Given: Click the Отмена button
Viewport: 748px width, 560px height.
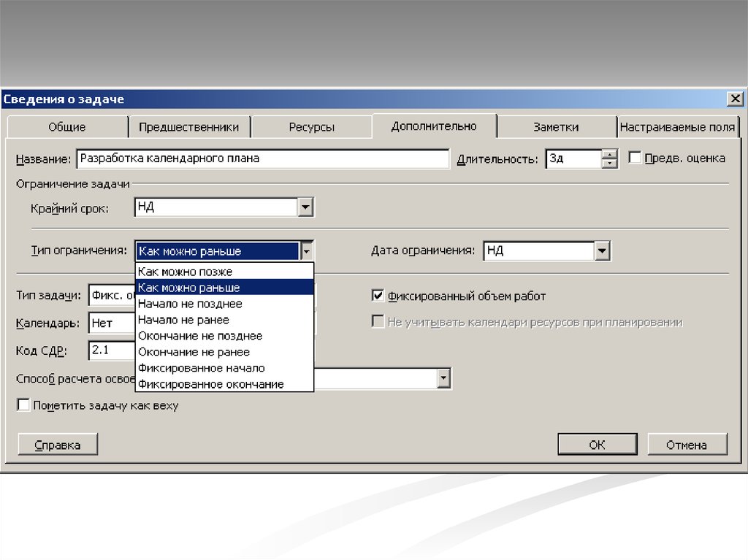Looking at the screenshot, I should pyautogui.click(x=686, y=445).
